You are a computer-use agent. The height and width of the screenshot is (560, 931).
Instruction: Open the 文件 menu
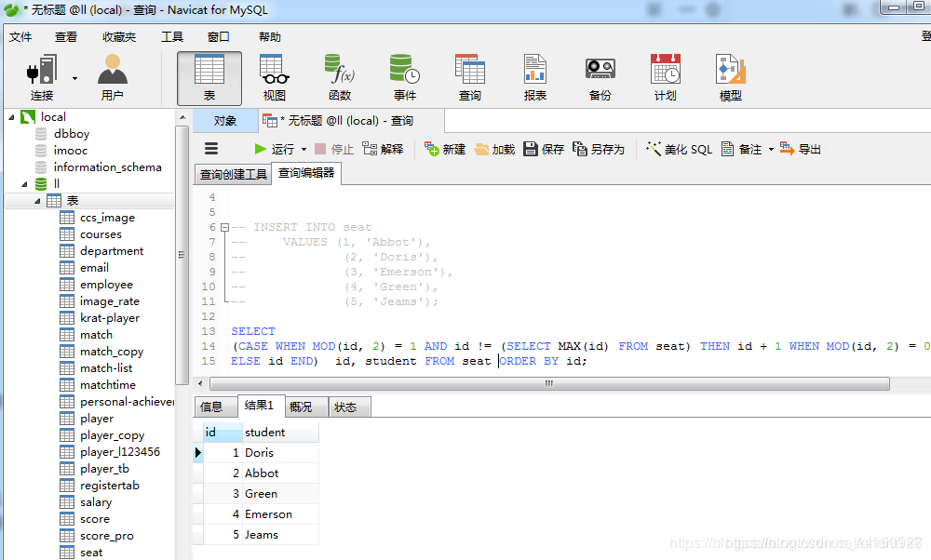coord(20,36)
